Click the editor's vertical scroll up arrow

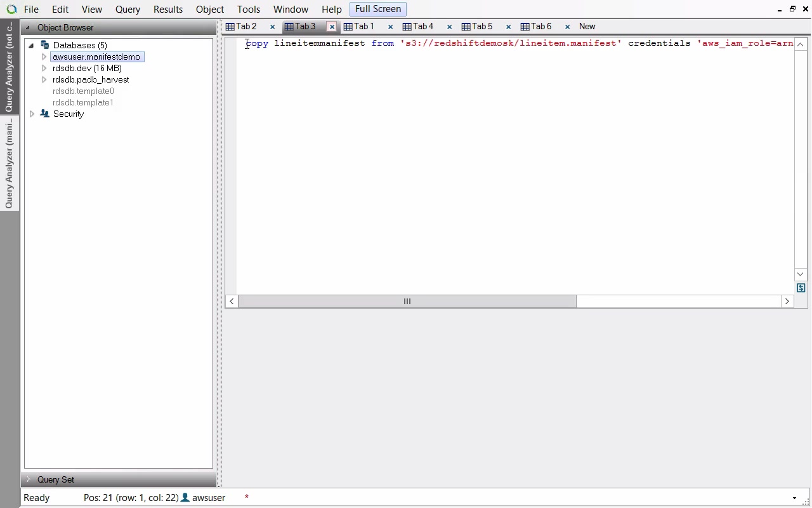click(x=801, y=44)
